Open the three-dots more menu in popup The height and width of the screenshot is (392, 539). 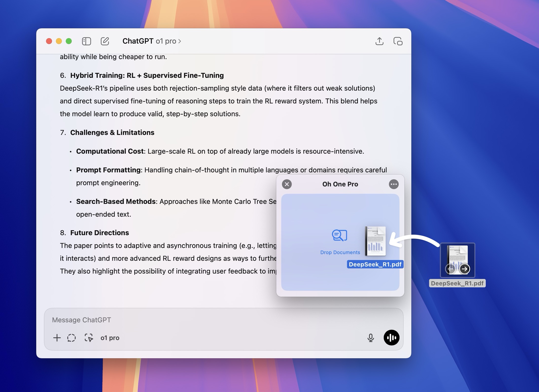(394, 184)
